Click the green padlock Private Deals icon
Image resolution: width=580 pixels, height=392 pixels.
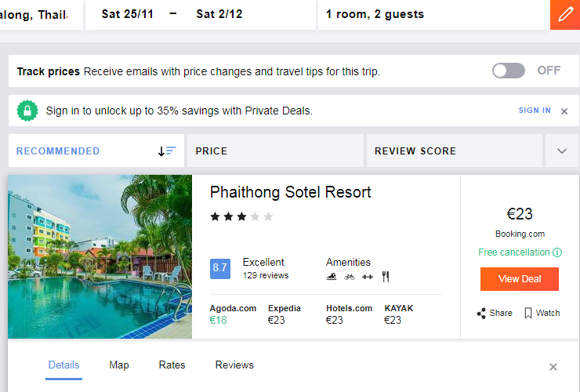coord(27,111)
